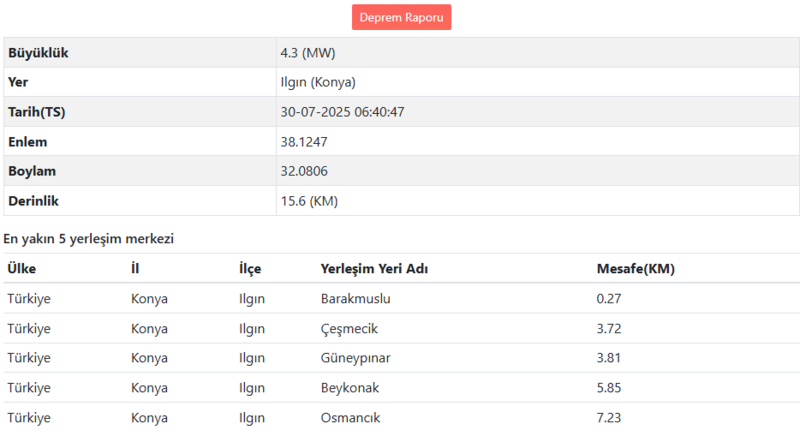Image resolution: width=800 pixels, height=442 pixels.
Task: Click the 0.27 distance value
Action: [609, 298]
